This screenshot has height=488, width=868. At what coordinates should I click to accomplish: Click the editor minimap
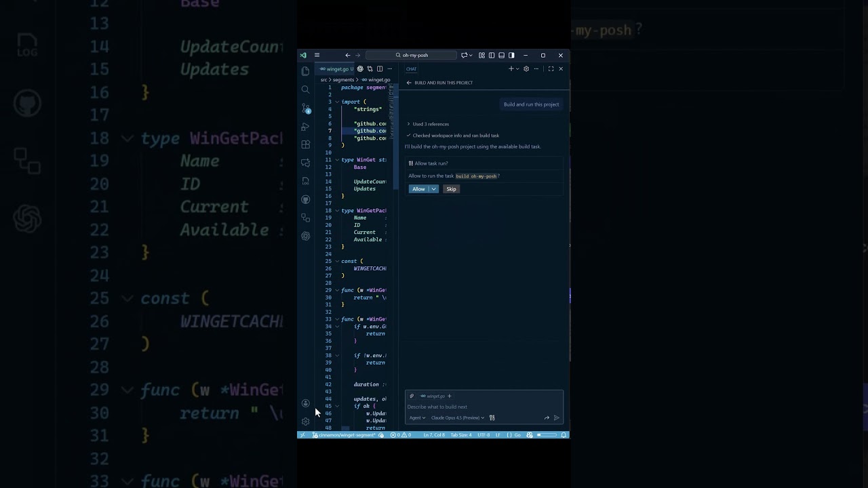[x=391, y=112]
